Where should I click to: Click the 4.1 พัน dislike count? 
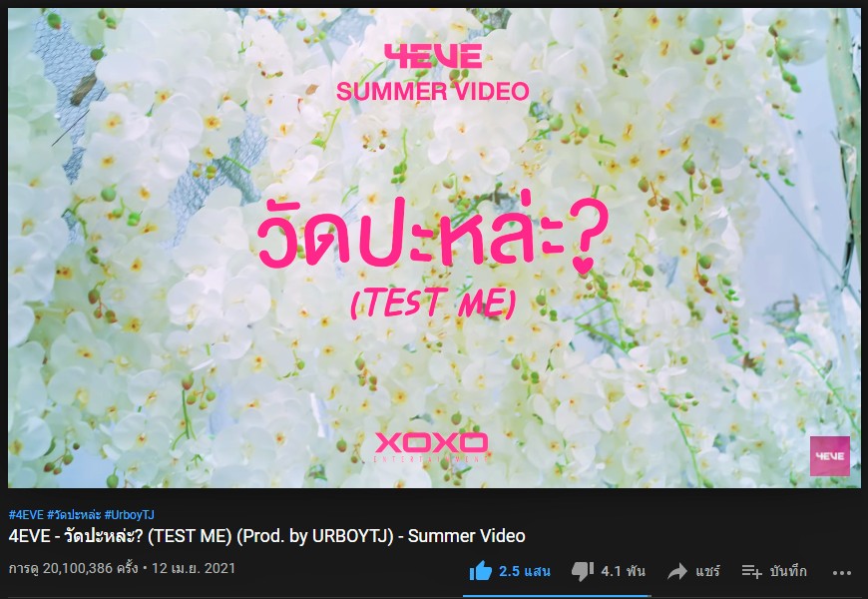click(x=624, y=571)
